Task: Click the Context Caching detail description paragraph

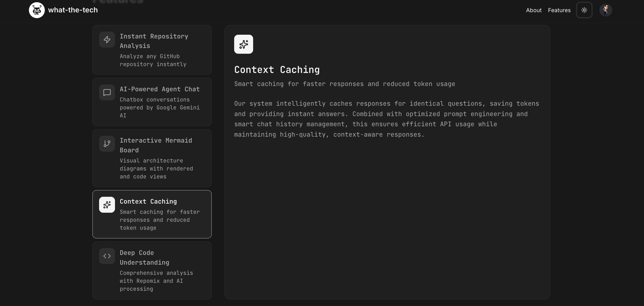Action: pyautogui.click(x=386, y=119)
